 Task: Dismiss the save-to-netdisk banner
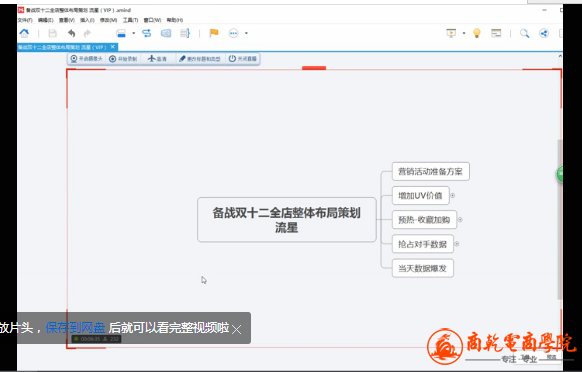pos(236,329)
